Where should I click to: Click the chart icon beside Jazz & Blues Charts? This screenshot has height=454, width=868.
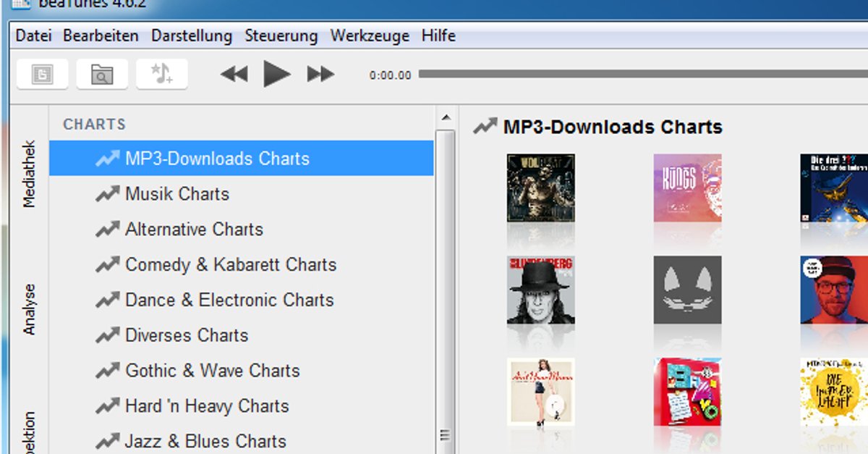point(107,441)
